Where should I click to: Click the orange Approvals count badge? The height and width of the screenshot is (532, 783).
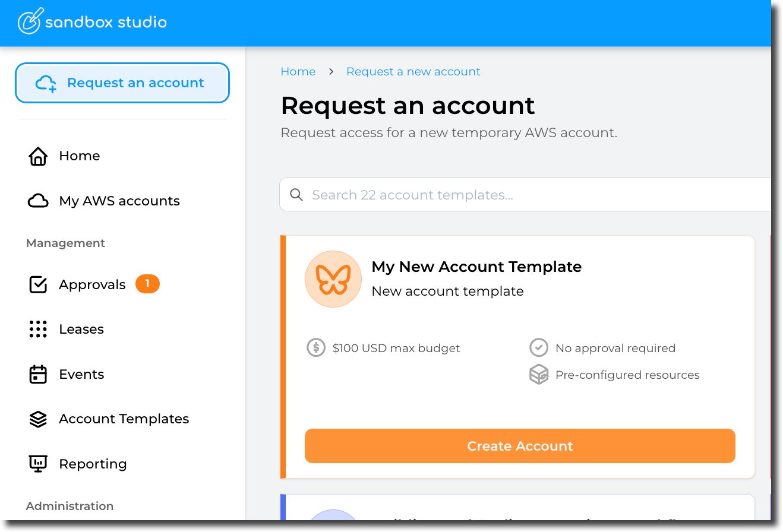[x=147, y=284]
